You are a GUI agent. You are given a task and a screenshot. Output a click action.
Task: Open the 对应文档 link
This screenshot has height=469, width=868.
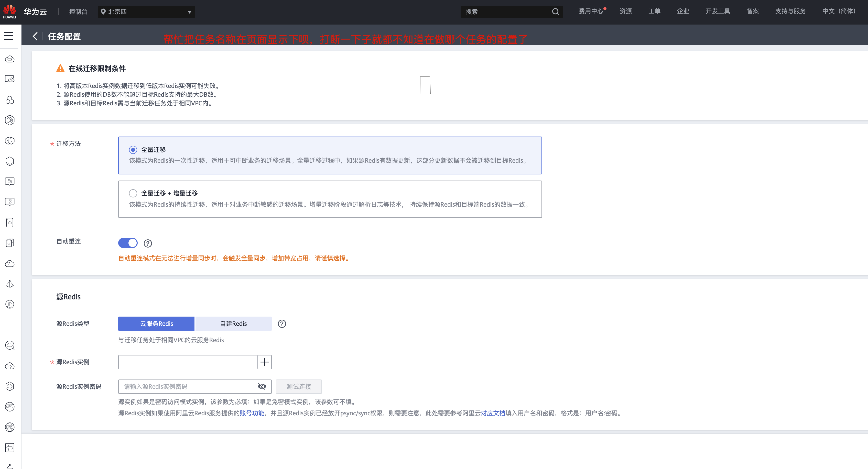pyautogui.click(x=493, y=413)
